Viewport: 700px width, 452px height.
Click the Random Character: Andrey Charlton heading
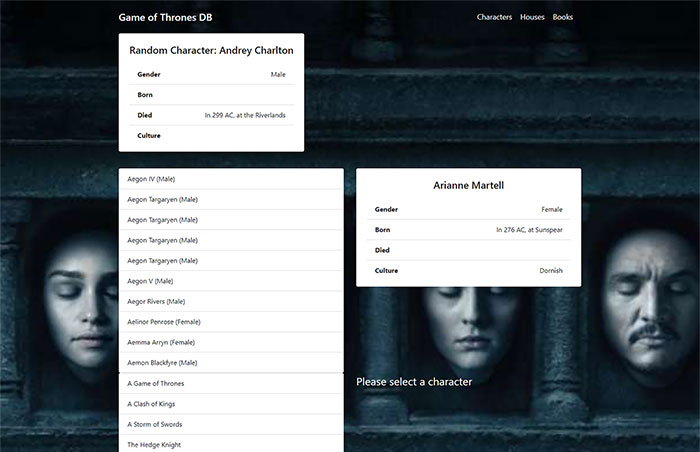point(211,50)
